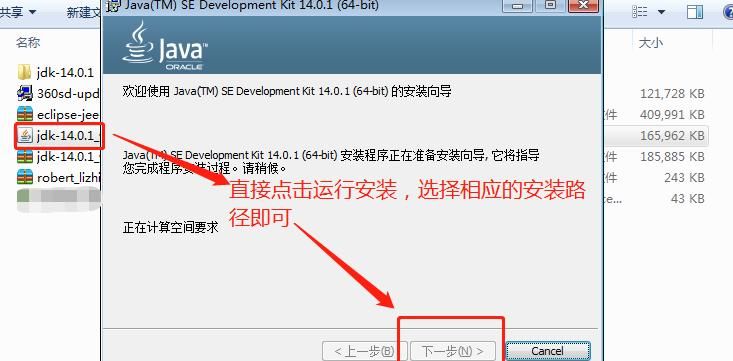Click the 121,728 KB size cell
Image resolution: width=733 pixels, height=361 pixels.
tap(672, 94)
